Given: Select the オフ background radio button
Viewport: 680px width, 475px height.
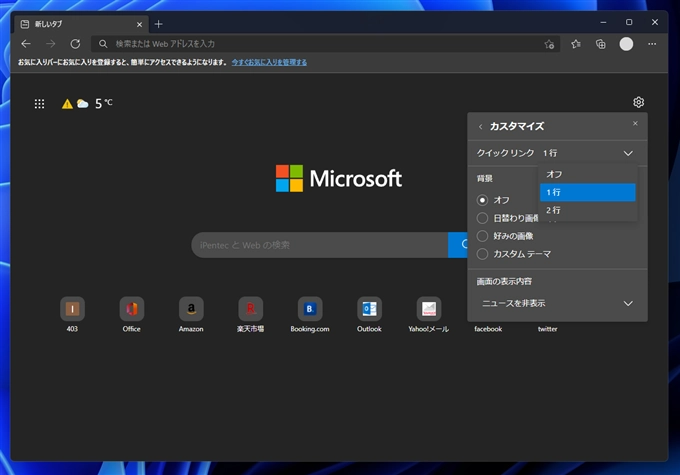Looking at the screenshot, I should click(x=482, y=200).
